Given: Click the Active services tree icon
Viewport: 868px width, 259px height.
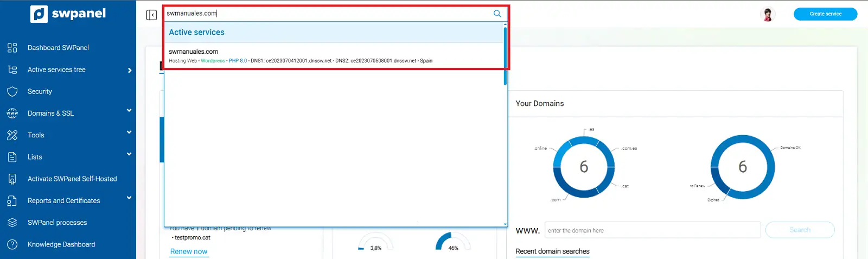Looking at the screenshot, I should [x=12, y=70].
